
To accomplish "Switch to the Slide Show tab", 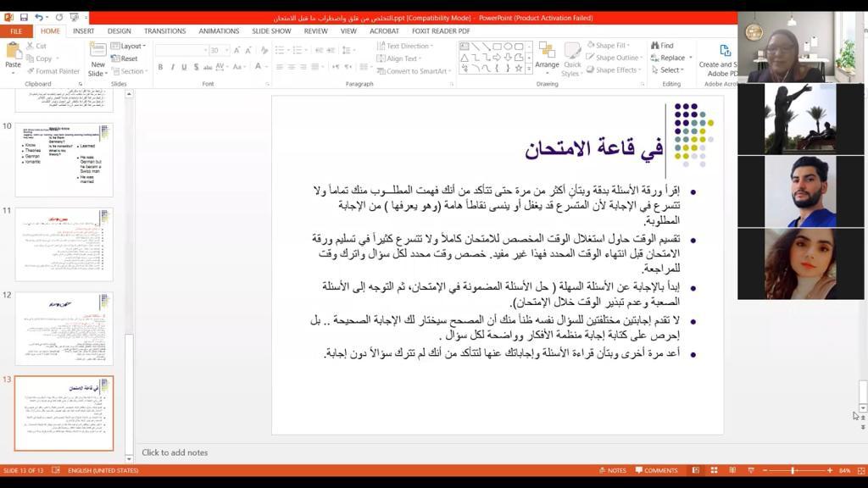I will tap(271, 31).
